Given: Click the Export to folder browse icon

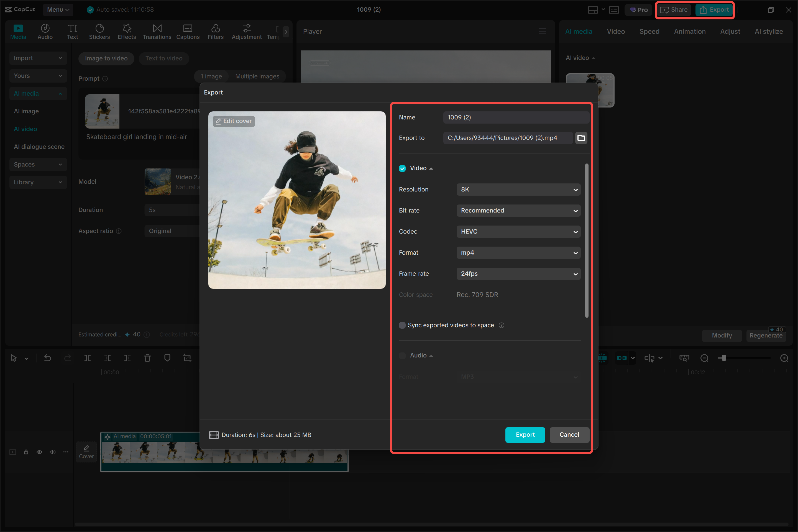Looking at the screenshot, I should click(581, 138).
